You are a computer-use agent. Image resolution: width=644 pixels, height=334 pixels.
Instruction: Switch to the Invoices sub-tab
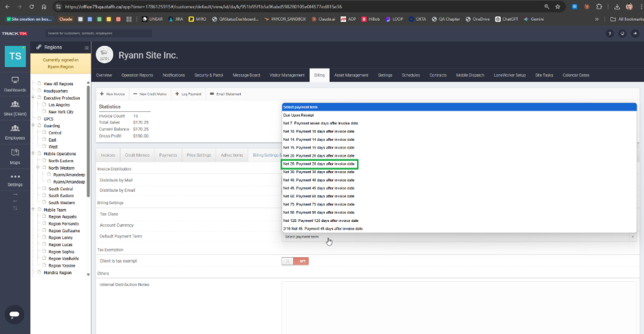108,155
